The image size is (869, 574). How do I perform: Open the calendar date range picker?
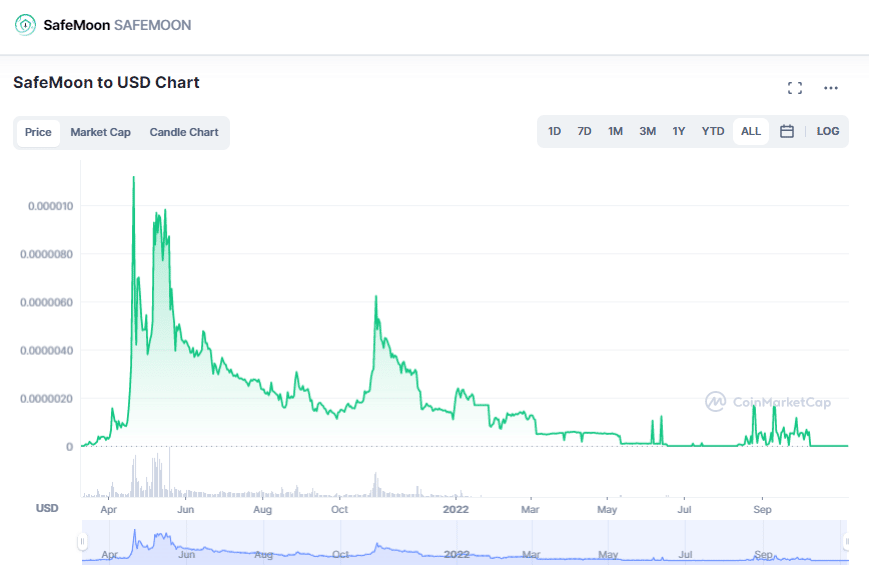pos(787,131)
